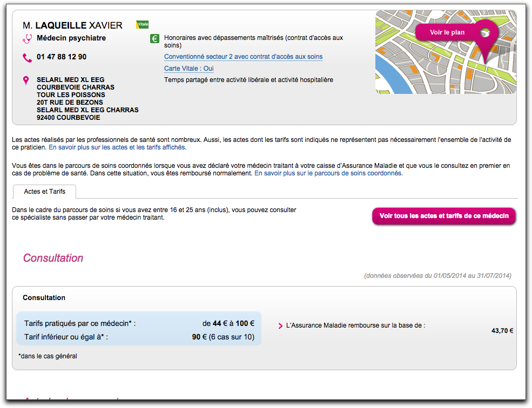532x408 pixels.
Task: Follow the Carte Vitale : Oui link
Action: (188, 69)
